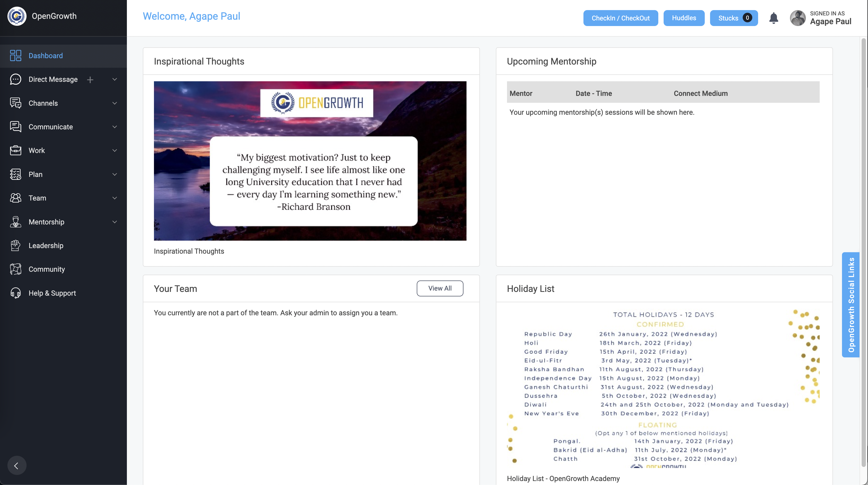The height and width of the screenshot is (485, 868).
Task: Click the Stucks count badge
Action: pyautogui.click(x=747, y=18)
